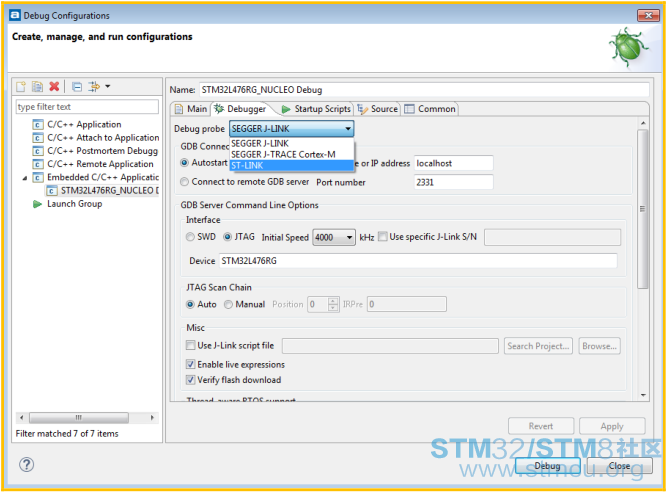Delete selected configuration with red X icon
The height and width of the screenshot is (494, 668).
[54, 86]
